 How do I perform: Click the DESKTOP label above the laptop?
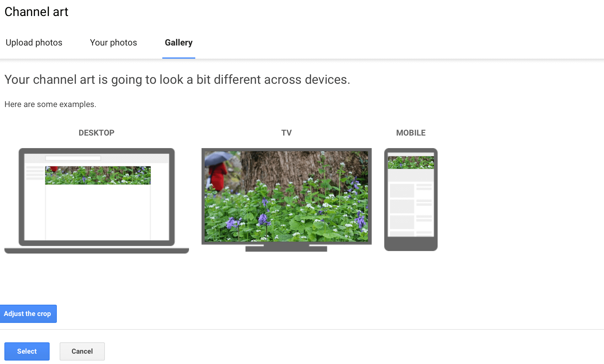click(x=96, y=133)
